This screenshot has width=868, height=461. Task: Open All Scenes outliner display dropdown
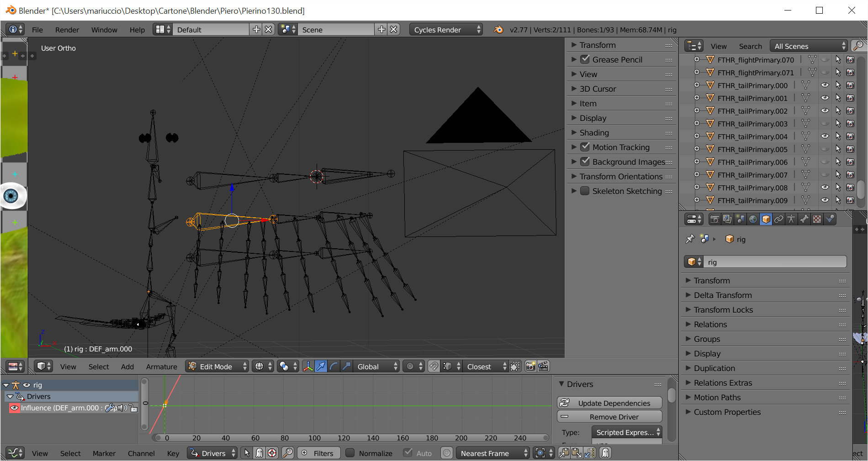[x=809, y=46]
